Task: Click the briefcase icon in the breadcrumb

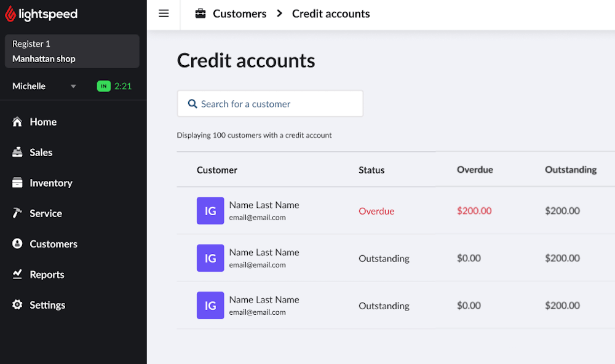Action: [x=200, y=13]
